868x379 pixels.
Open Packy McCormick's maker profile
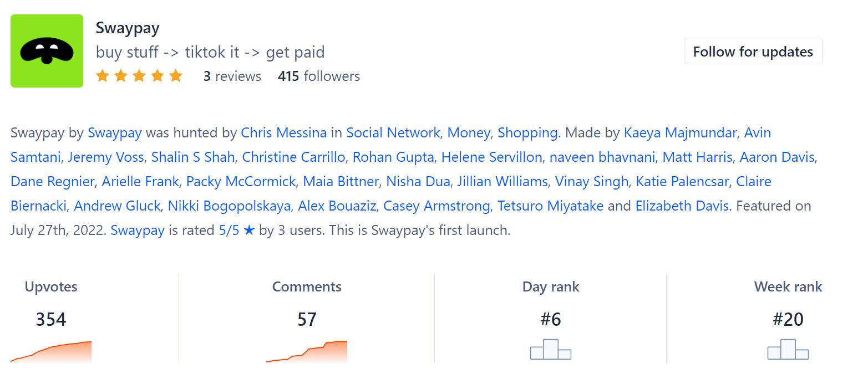click(241, 182)
